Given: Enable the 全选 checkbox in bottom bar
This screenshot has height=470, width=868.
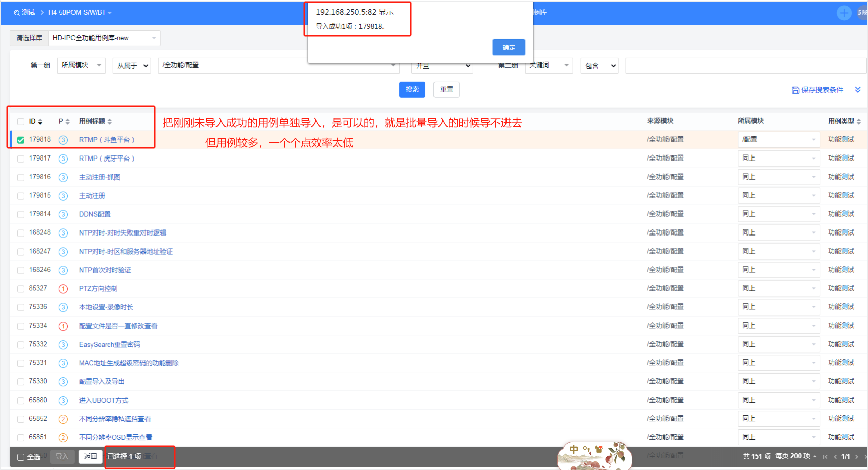Looking at the screenshot, I should coord(21,457).
